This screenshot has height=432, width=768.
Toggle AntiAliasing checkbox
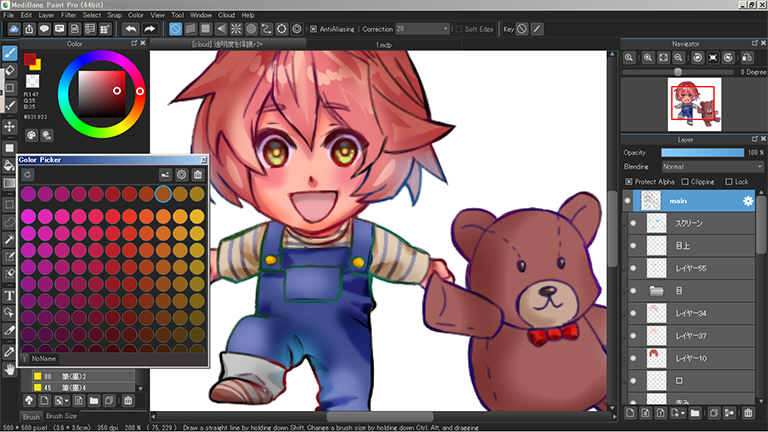point(313,29)
